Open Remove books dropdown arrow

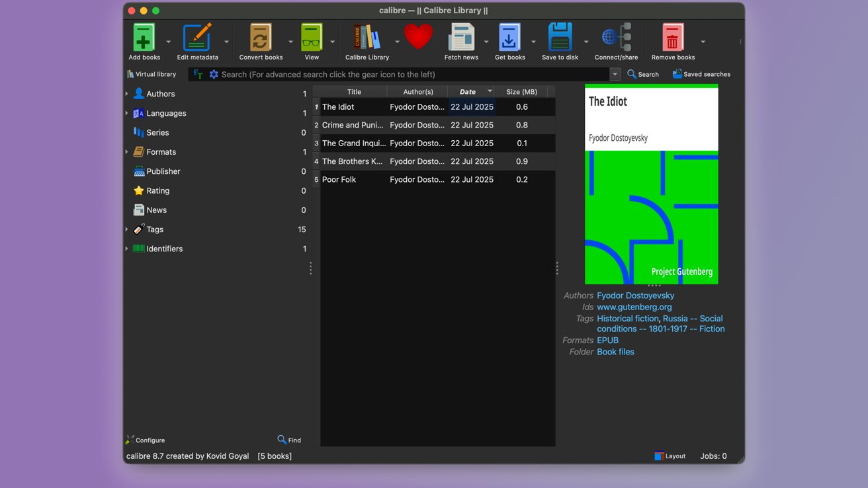[703, 42]
